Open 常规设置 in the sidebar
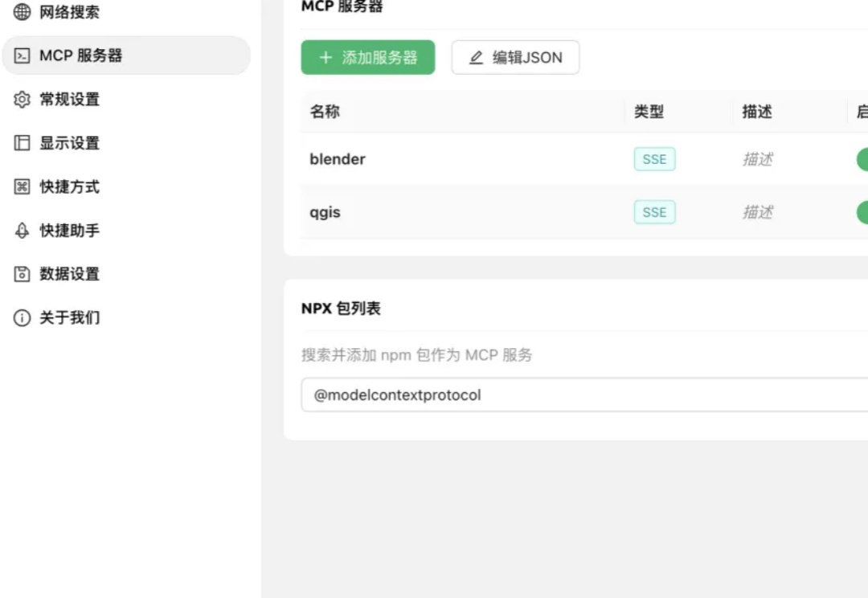 (126, 99)
